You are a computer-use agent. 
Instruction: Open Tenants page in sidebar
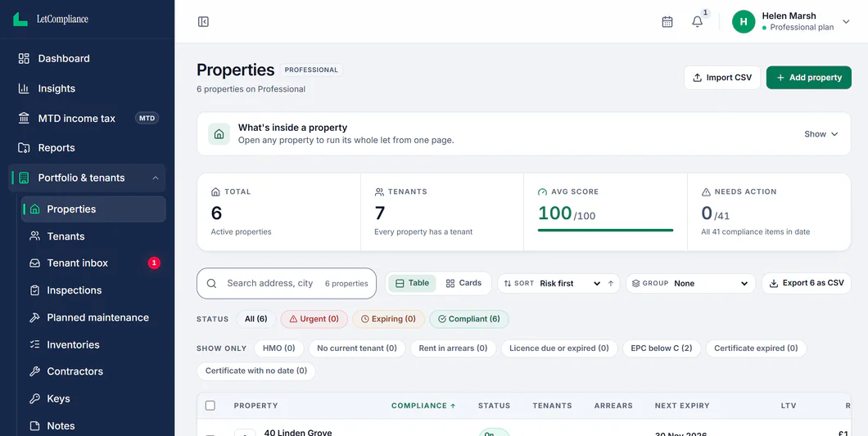click(93, 236)
